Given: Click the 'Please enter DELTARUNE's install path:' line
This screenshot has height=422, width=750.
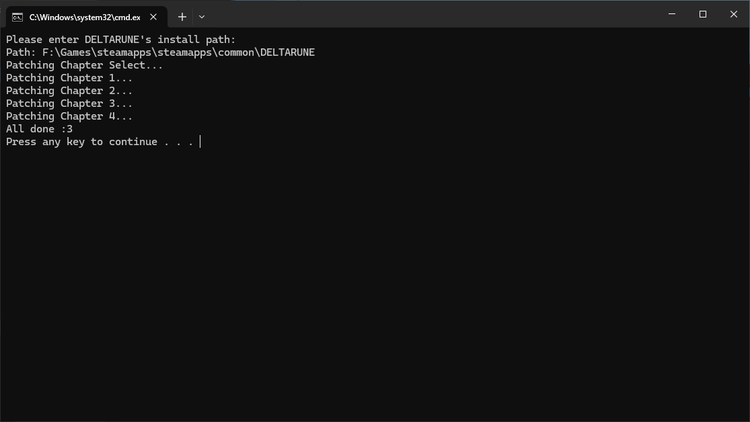Looking at the screenshot, I should 121,39.
